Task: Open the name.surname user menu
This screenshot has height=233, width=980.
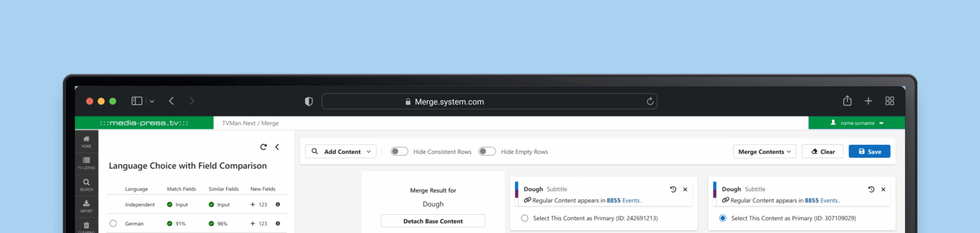Action: click(857, 123)
